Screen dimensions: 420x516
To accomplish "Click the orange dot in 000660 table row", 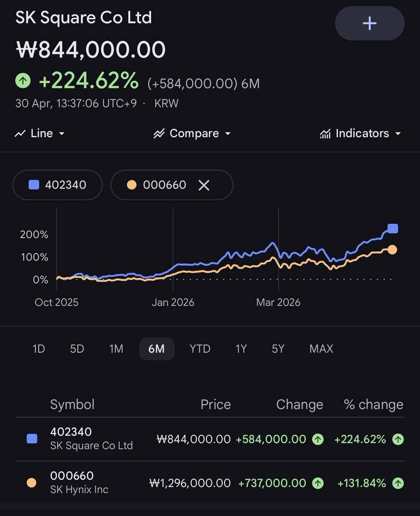I will 32,483.
